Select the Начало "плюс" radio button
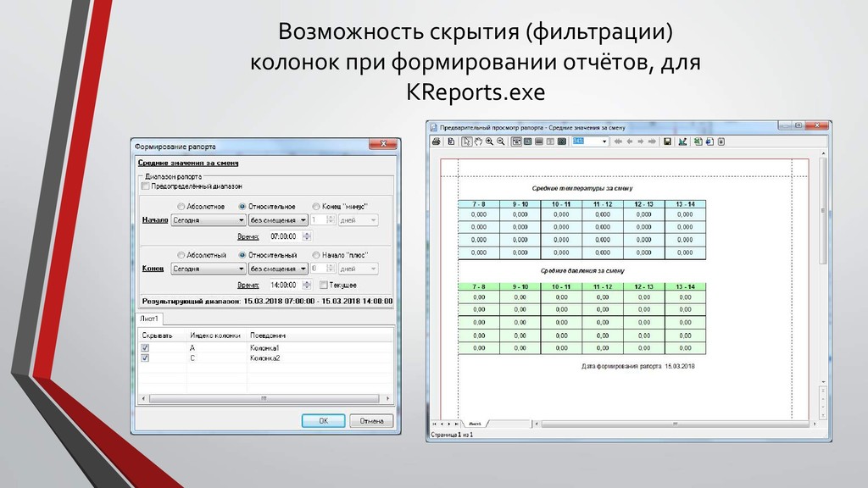868x488 pixels. tap(316, 255)
